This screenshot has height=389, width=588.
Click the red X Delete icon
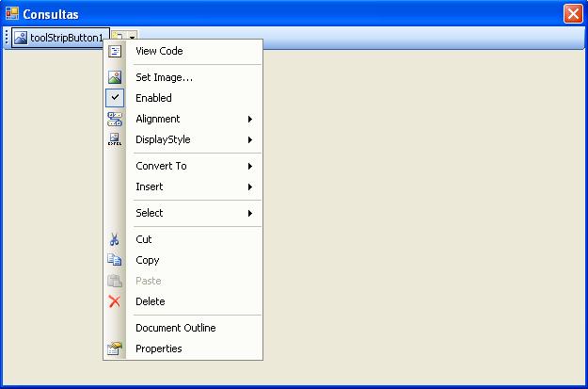pyautogui.click(x=115, y=301)
